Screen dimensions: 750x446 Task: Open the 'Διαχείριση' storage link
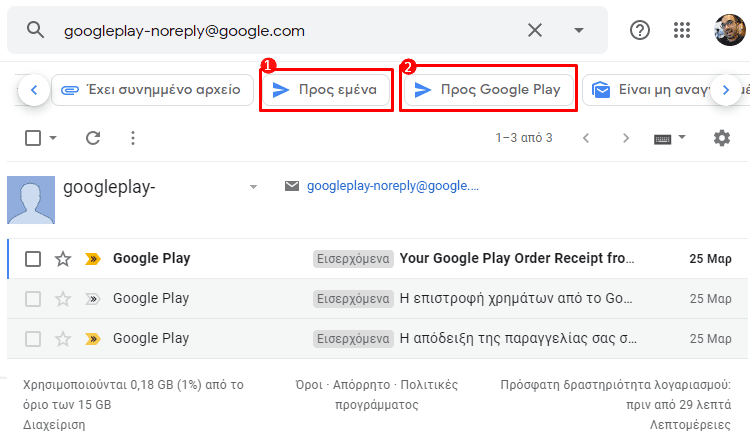coord(54,425)
